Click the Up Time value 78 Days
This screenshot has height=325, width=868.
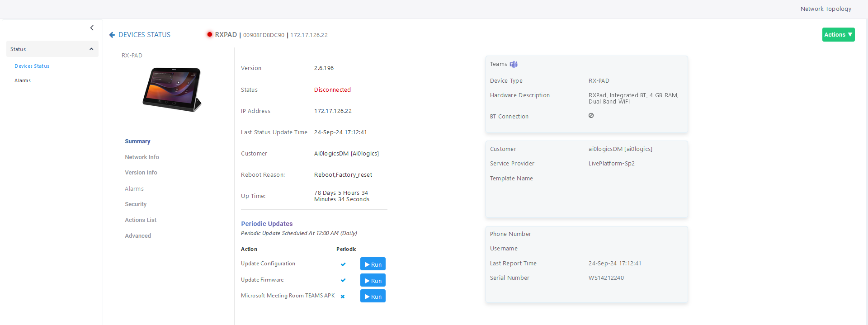coord(341,196)
